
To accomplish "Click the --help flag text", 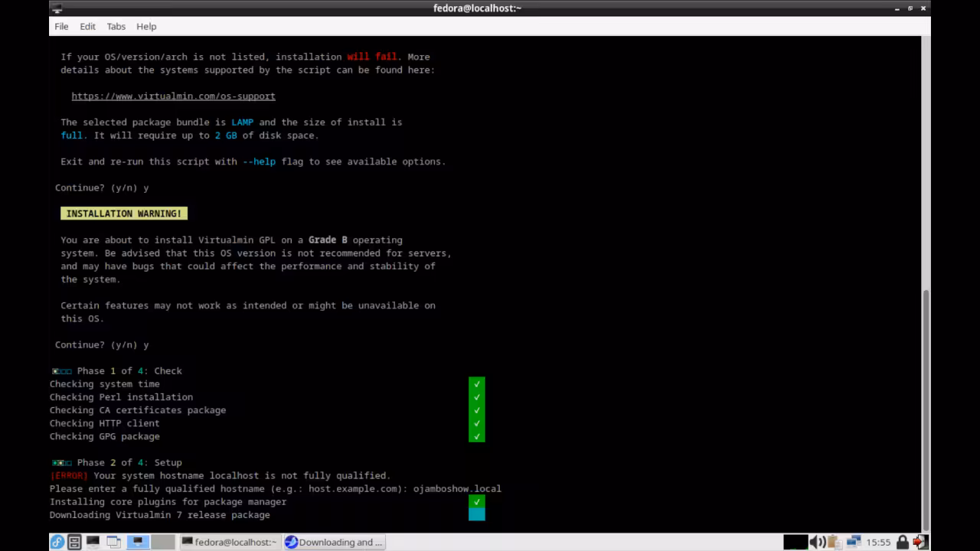I will click(x=259, y=161).
